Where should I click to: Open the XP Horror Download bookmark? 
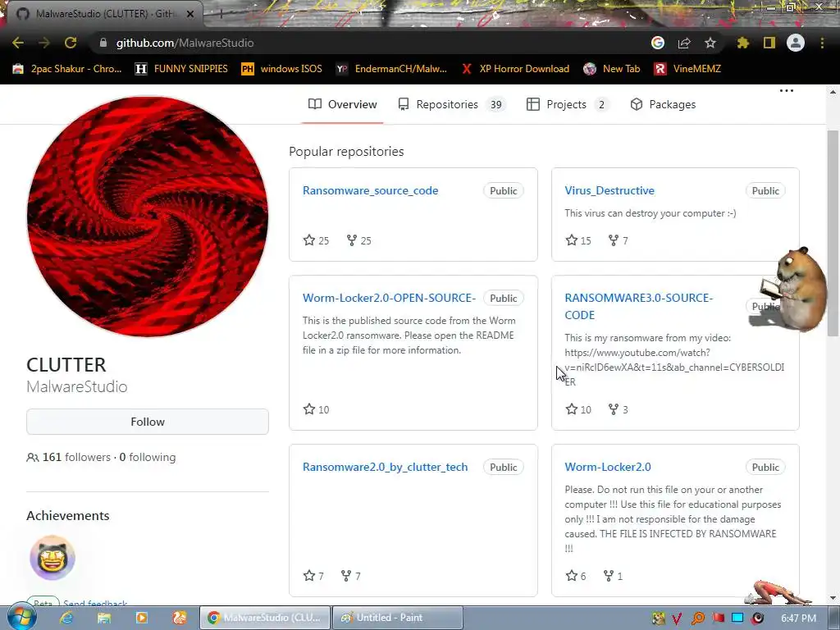click(515, 69)
